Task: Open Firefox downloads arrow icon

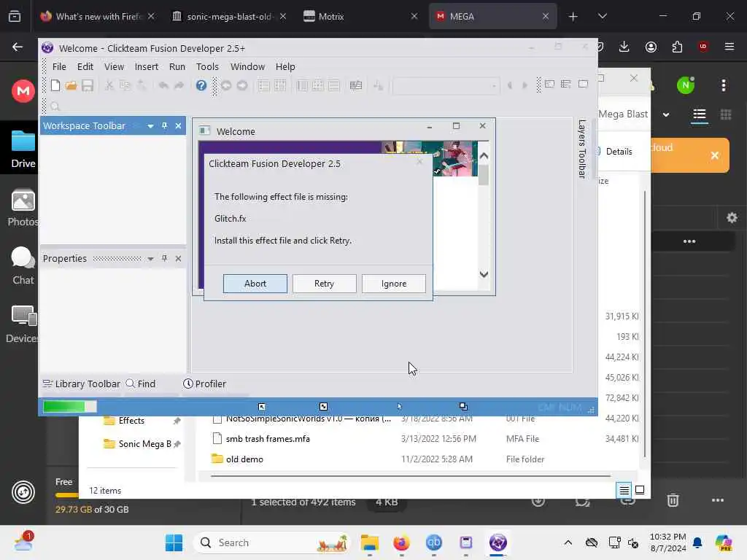Action: (624, 46)
